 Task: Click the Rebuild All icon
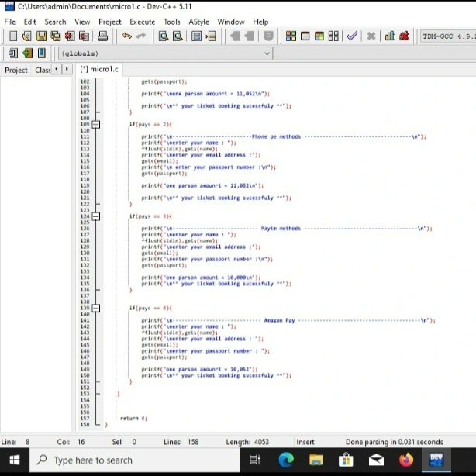point(333,36)
